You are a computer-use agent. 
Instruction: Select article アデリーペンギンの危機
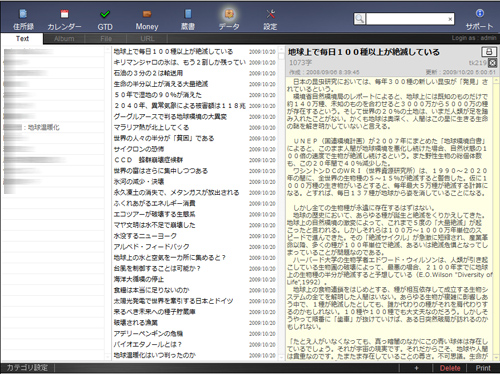point(195,333)
